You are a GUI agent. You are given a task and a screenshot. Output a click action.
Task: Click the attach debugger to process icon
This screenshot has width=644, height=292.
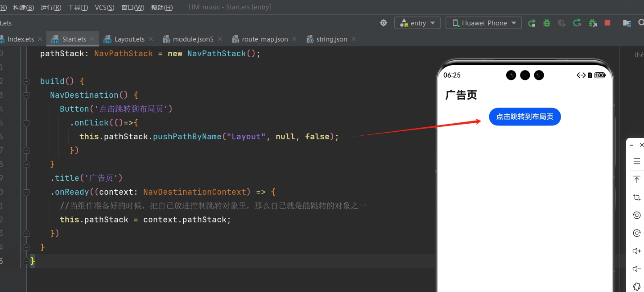pos(592,23)
